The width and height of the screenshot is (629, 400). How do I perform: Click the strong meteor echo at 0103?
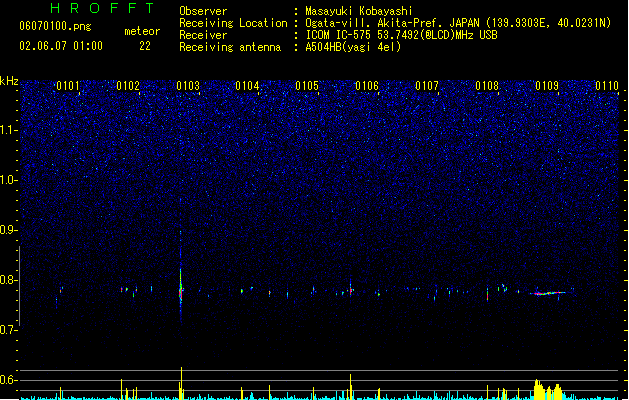coord(181,291)
